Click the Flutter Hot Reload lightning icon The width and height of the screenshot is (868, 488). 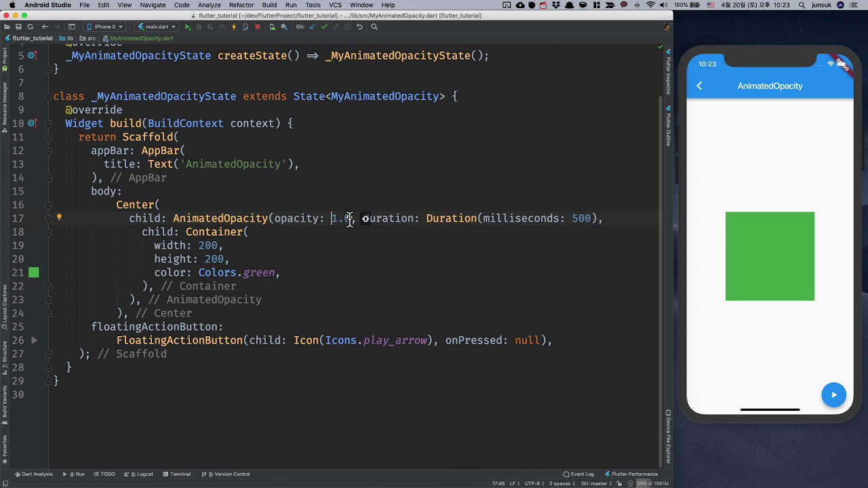point(233,27)
